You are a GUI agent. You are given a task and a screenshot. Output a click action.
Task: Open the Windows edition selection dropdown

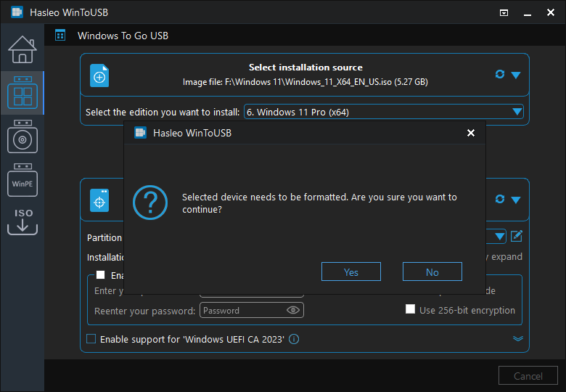coord(384,112)
